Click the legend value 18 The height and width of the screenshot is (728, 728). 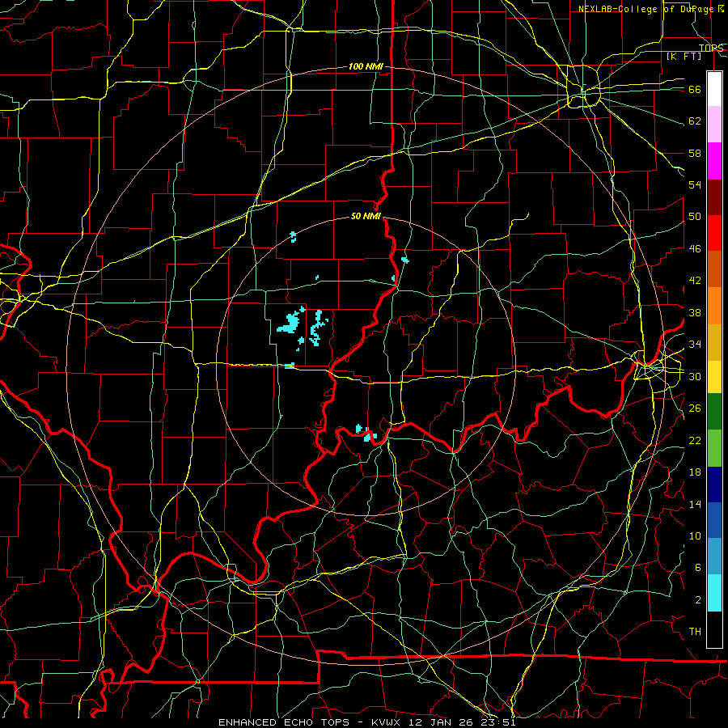coord(695,472)
